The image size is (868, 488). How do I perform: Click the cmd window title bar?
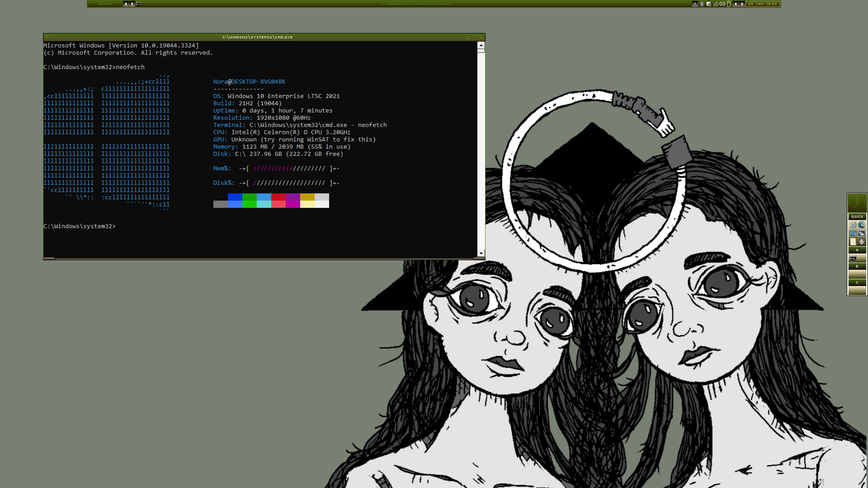(258, 37)
